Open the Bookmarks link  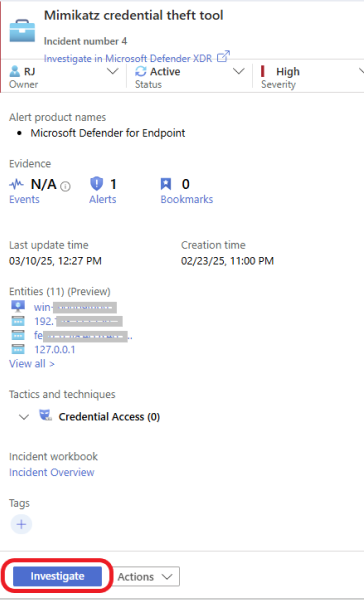187,199
